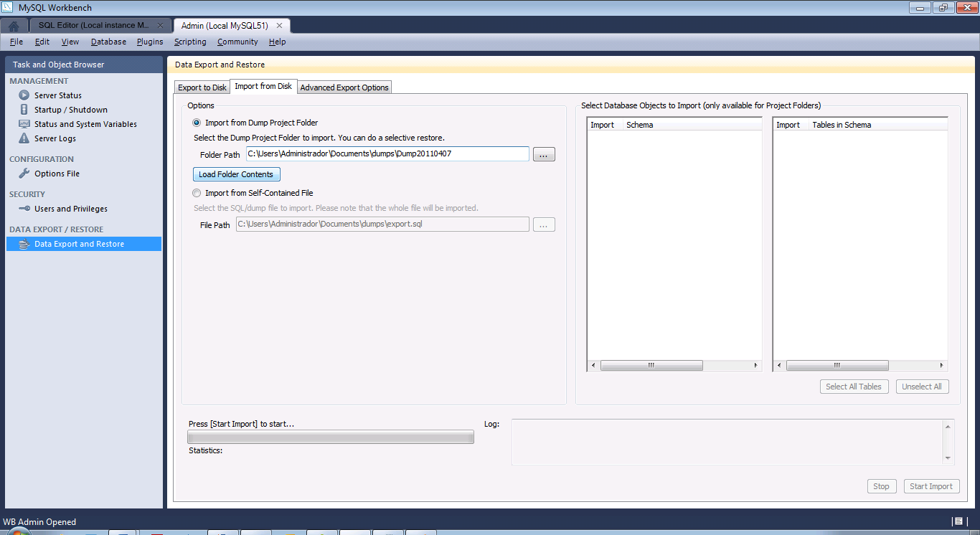Close the Admin (Local MySQL51) tab
The image size is (980, 535).
pos(280,25)
